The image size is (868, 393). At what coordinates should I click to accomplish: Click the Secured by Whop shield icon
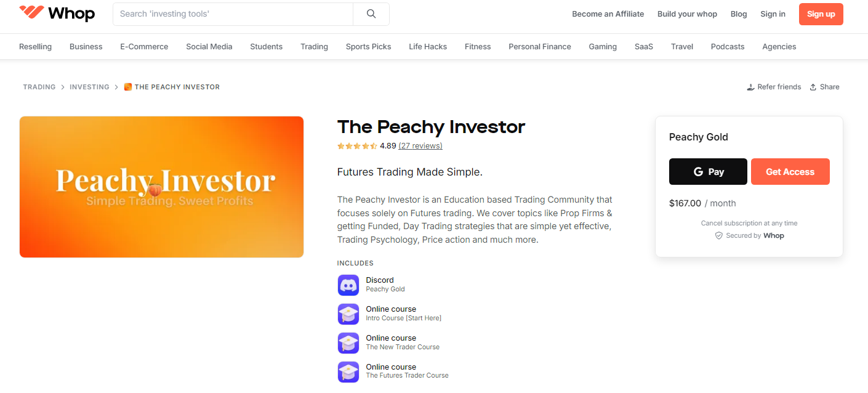(718, 235)
